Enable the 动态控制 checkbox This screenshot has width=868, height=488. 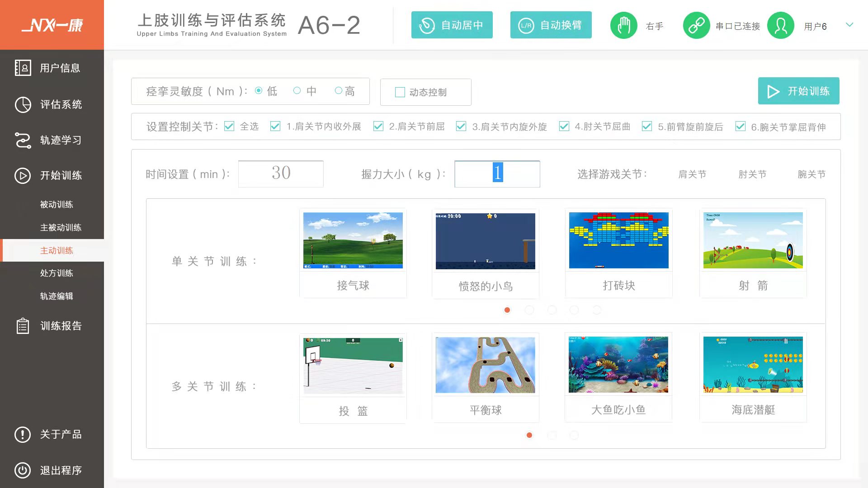400,92
